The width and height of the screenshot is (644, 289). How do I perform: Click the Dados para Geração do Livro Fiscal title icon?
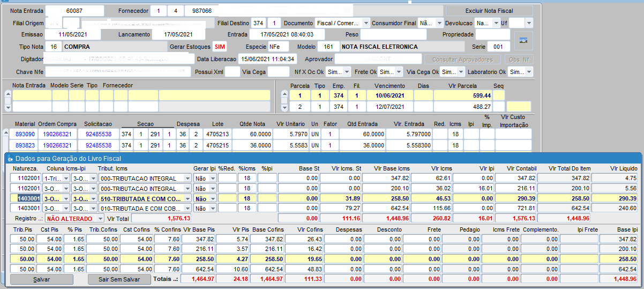pyautogui.click(x=10, y=159)
